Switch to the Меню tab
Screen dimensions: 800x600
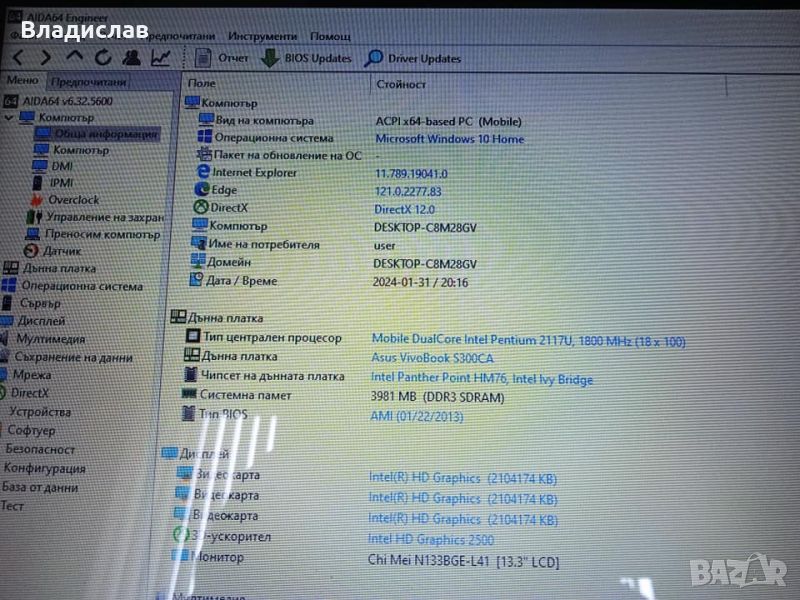click(22, 80)
